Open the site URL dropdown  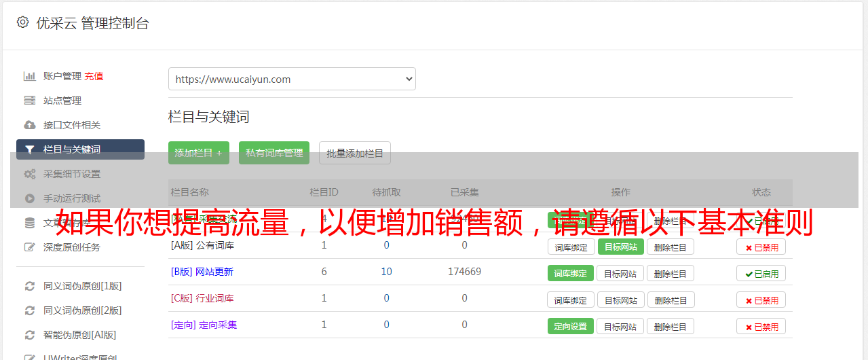coord(292,79)
